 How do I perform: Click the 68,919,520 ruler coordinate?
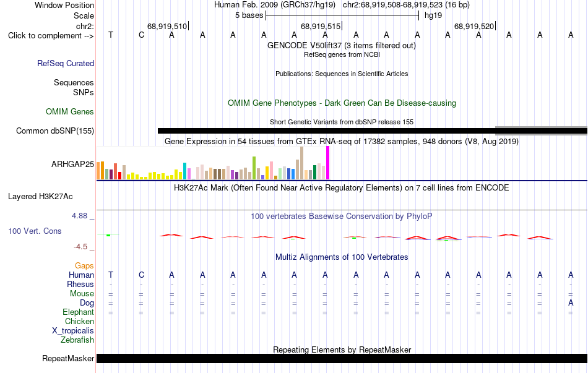click(x=474, y=26)
